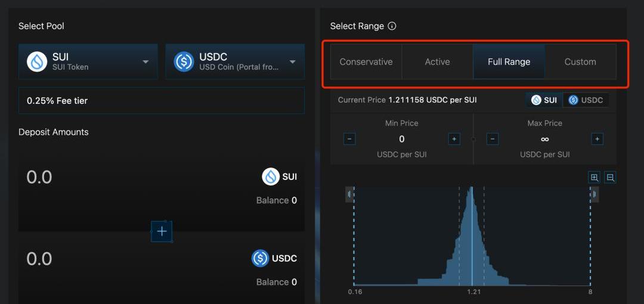The height and width of the screenshot is (304, 644).
Task: Select the Conservative range tab
Action: click(x=366, y=61)
